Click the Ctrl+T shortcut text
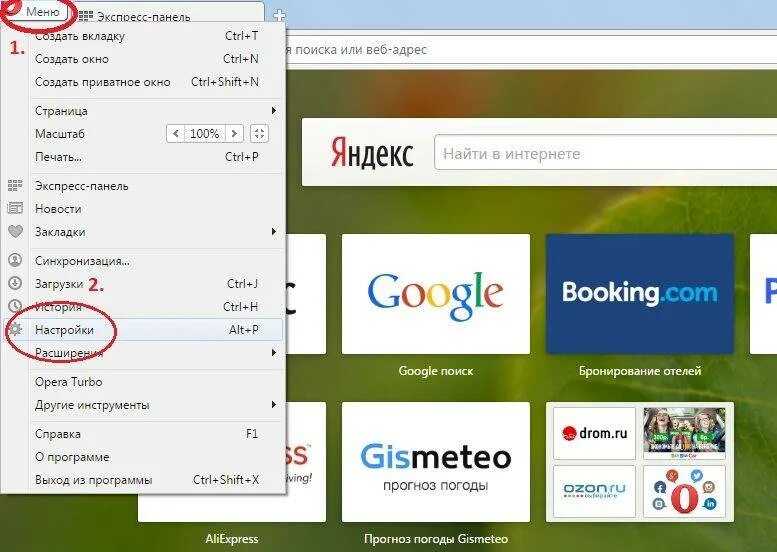Image resolution: width=777 pixels, height=552 pixels. tap(241, 36)
